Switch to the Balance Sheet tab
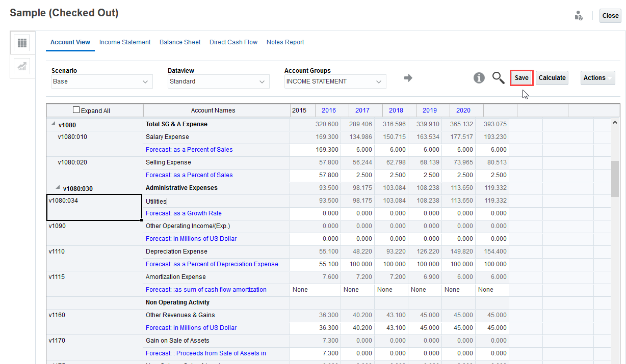 (x=180, y=42)
